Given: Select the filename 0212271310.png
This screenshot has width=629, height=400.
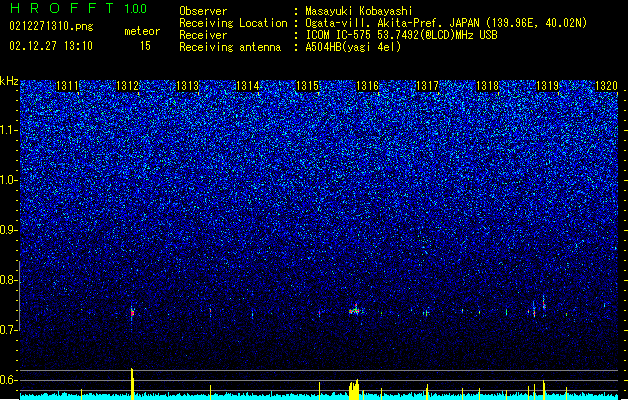Looking at the screenshot, I should click(51, 26).
